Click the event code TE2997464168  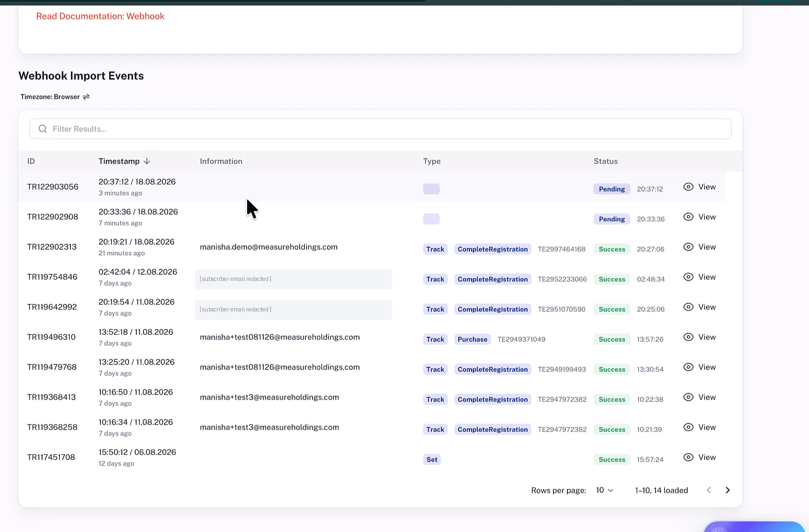click(x=561, y=249)
